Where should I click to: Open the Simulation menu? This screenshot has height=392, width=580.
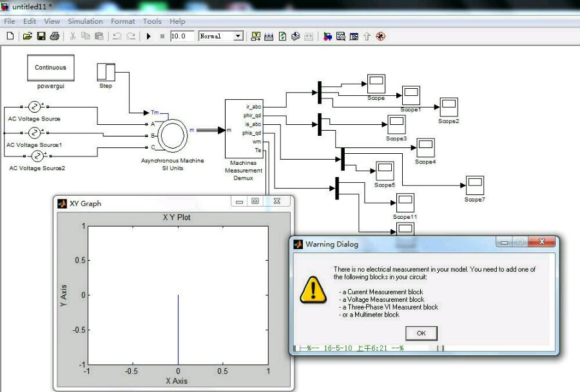pyautogui.click(x=85, y=21)
